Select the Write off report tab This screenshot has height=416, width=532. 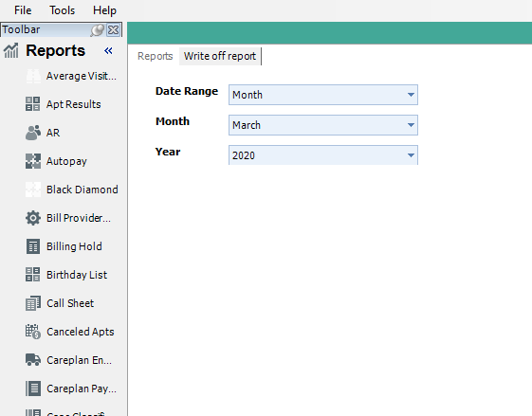tap(220, 56)
